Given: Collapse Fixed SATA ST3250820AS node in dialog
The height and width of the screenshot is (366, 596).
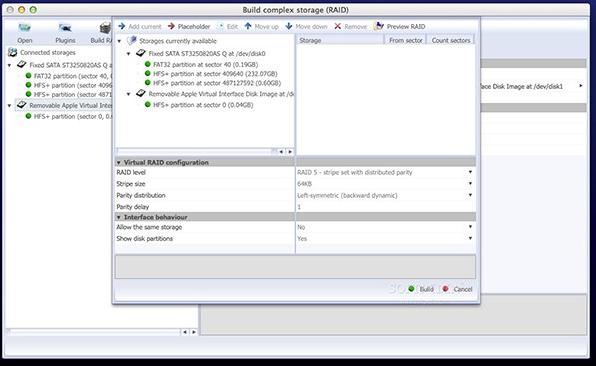Looking at the screenshot, I should coord(128,54).
